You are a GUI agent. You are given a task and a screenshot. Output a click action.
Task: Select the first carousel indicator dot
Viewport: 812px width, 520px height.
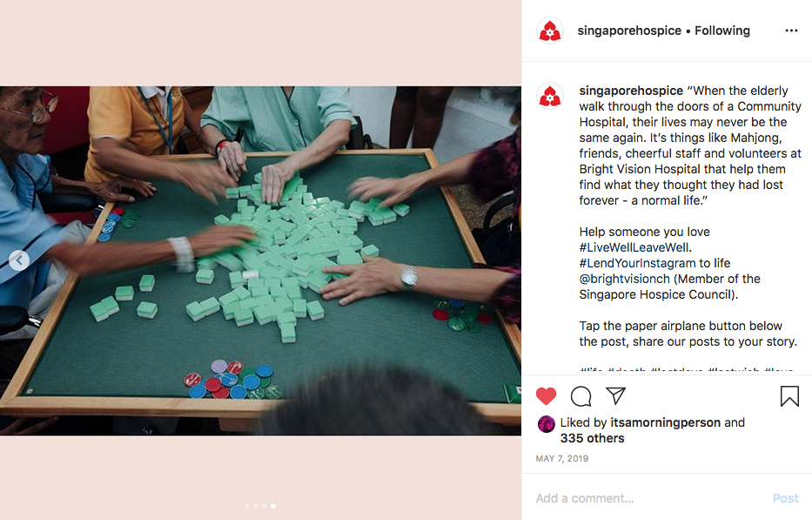point(247,506)
